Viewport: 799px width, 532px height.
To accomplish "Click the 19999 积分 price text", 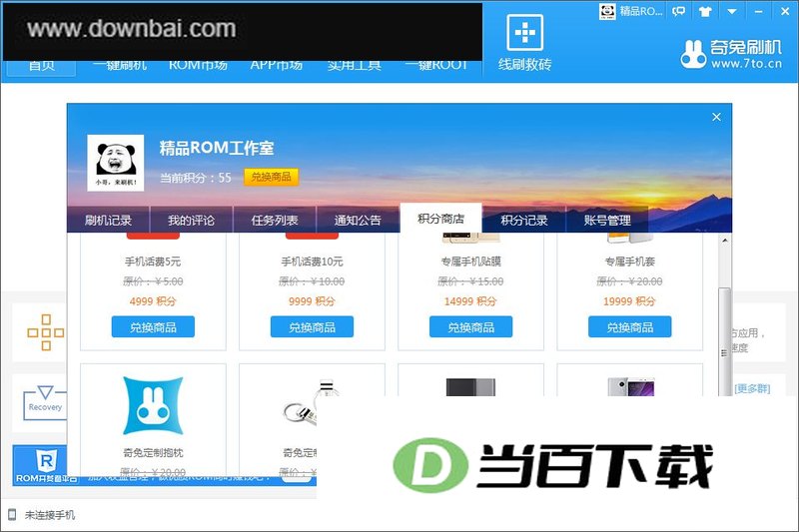I will pyautogui.click(x=629, y=300).
